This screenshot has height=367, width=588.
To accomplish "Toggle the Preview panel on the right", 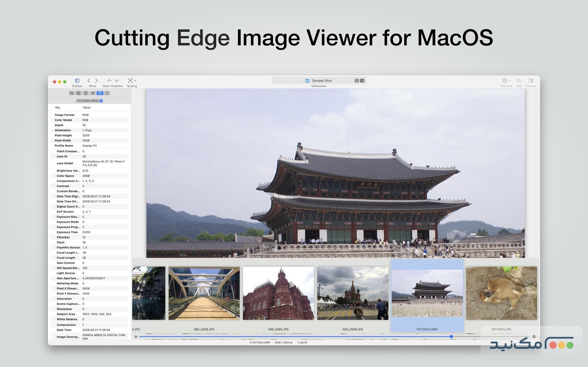I will (531, 80).
